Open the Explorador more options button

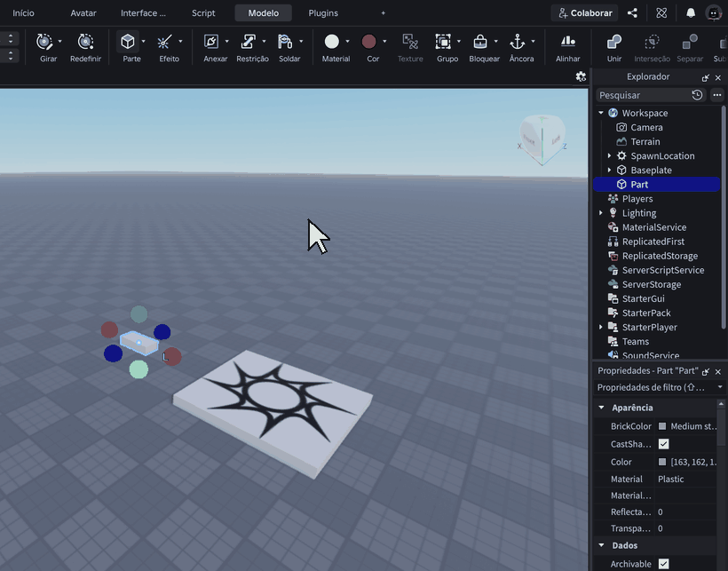coord(717,95)
